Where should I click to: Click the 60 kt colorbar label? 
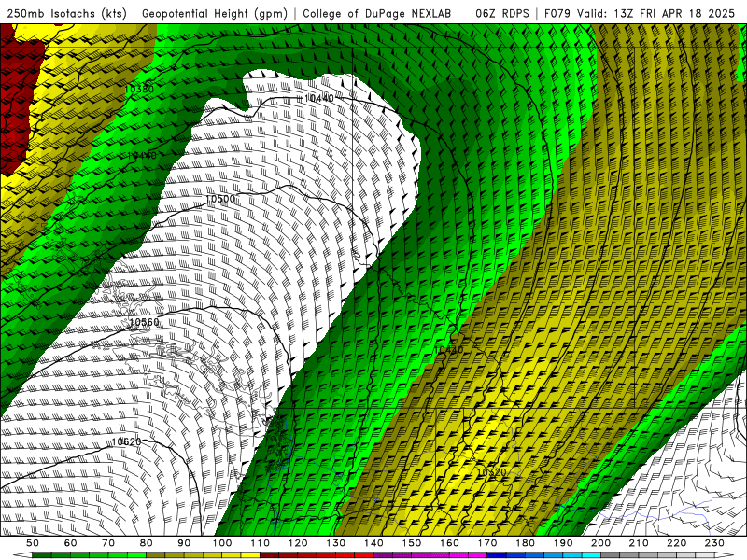[x=71, y=543]
